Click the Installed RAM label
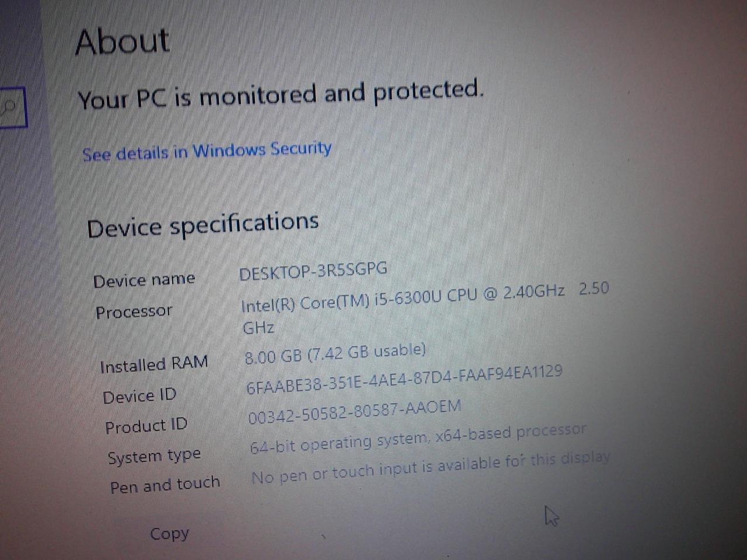Screen dimensions: 747x560 pyautogui.click(x=154, y=365)
